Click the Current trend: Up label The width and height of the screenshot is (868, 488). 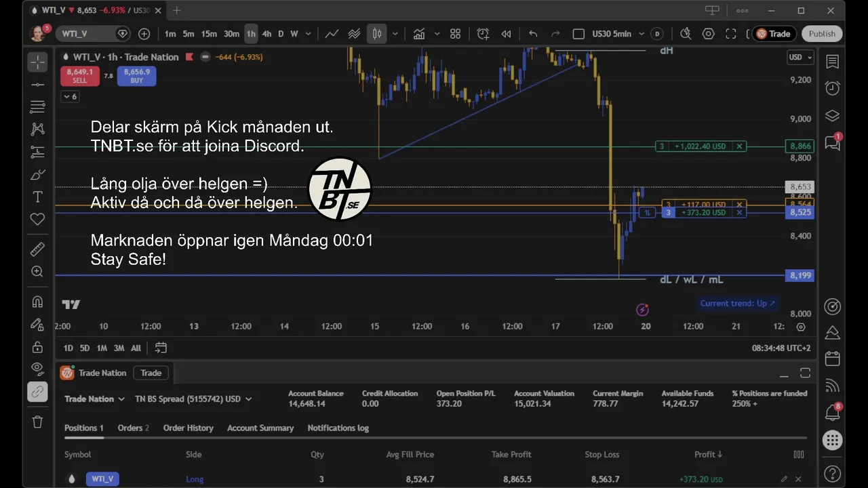(738, 304)
